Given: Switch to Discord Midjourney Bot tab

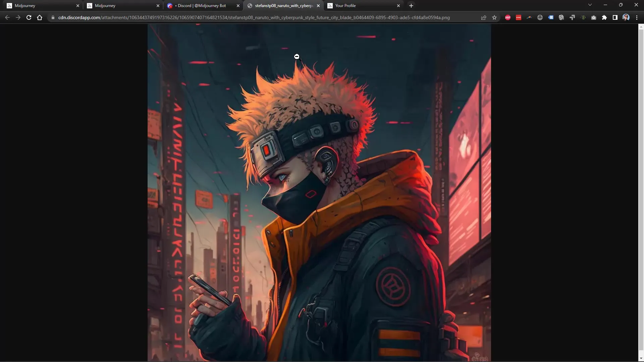Looking at the screenshot, I should pyautogui.click(x=203, y=6).
